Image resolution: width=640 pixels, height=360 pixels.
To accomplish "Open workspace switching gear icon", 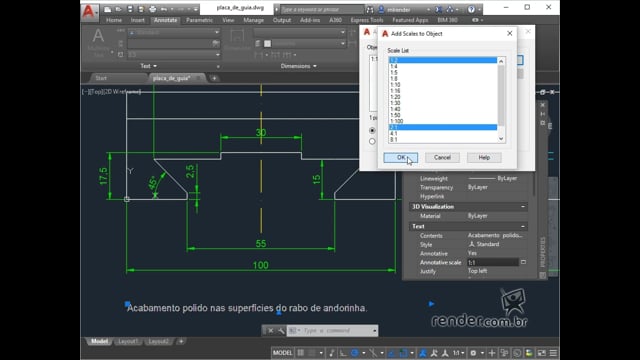I will click(x=473, y=353).
